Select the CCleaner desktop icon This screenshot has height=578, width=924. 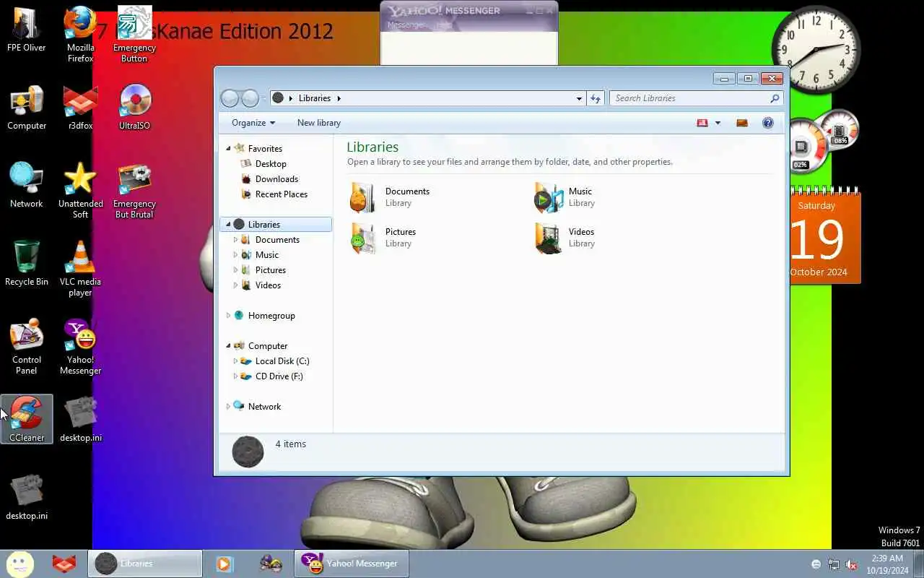(27, 419)
